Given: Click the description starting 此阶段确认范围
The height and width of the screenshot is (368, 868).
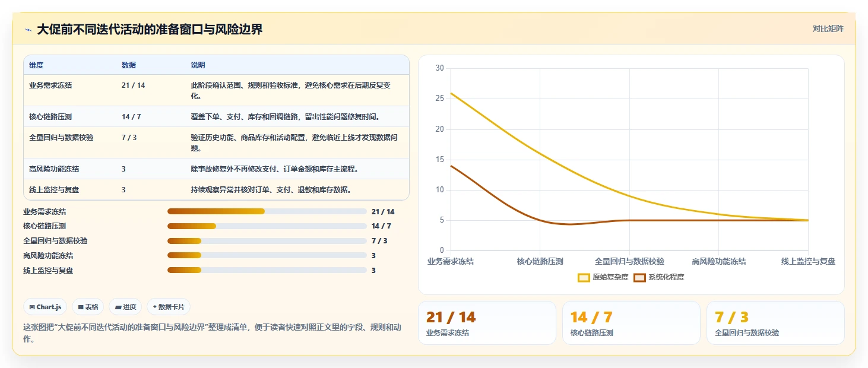Looking at the screenshot, I should pyautogui.click(x=291, y=90).
